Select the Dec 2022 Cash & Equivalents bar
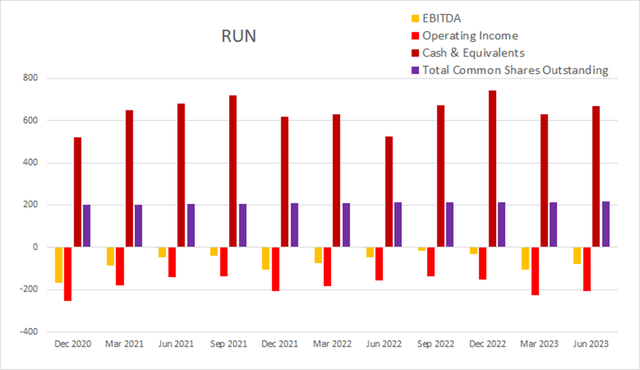 point(493,168)
